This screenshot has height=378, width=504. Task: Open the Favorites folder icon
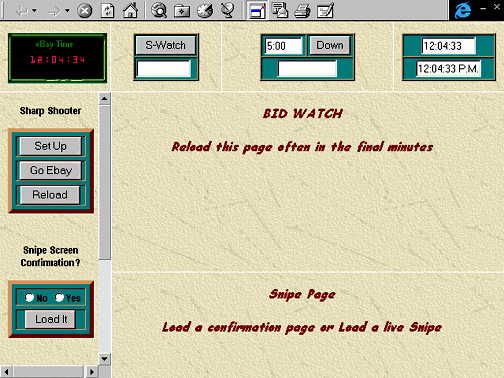pos(182,11)
